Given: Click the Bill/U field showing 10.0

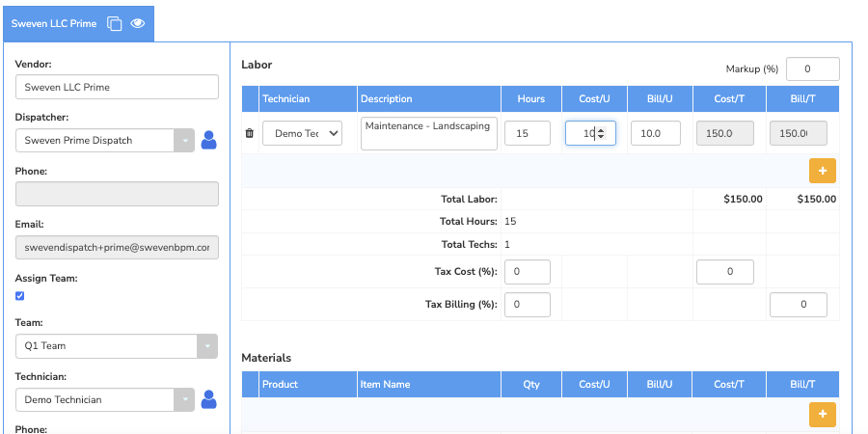Looking at the screenshot, I should tap(656, 133).
